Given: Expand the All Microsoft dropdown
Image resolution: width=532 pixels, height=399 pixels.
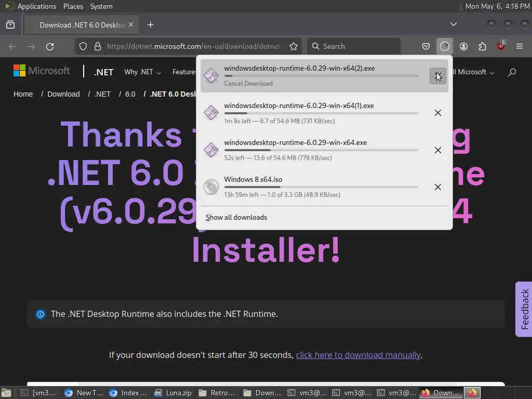Looking at the screenshot, I should pyautogui.click(x=473, y=72).
